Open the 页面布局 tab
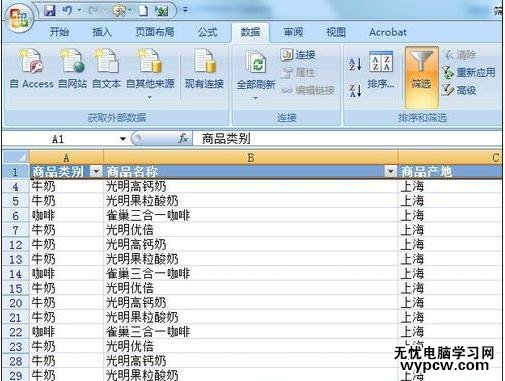This screenshot has height=381, width=505. point(155,32)
